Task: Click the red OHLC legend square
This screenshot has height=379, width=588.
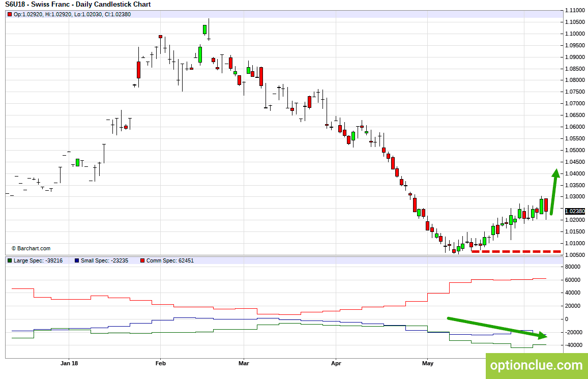Action: click(10, 15)
